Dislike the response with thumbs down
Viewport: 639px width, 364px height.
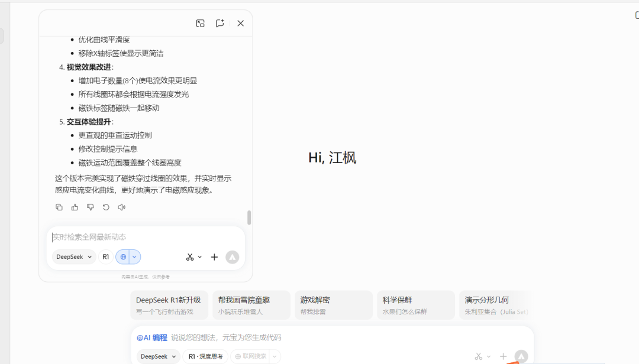[90, 207]
